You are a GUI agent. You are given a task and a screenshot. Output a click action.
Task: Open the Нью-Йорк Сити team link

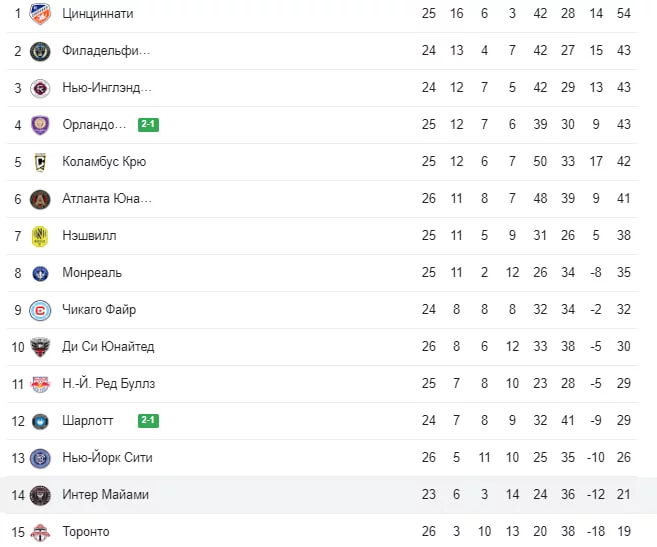click(107, 457)
